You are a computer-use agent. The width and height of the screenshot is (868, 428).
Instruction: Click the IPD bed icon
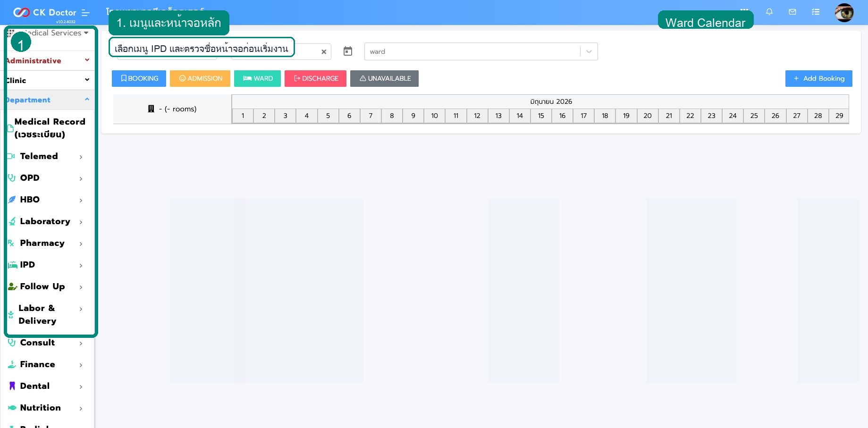(x=13, y=265)
